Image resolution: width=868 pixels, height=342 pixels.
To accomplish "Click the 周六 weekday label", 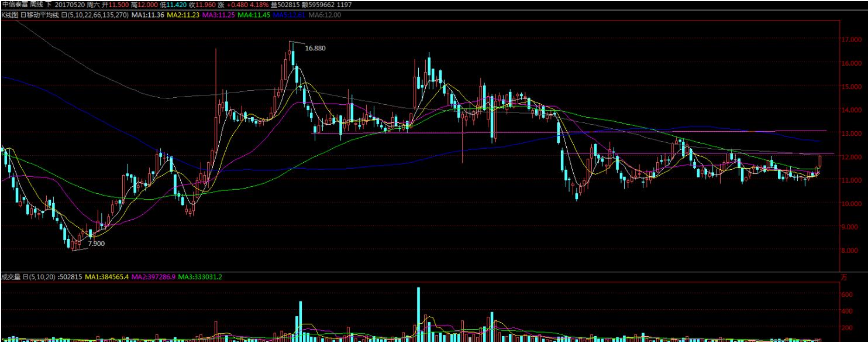I will click(x=94, y=5).
